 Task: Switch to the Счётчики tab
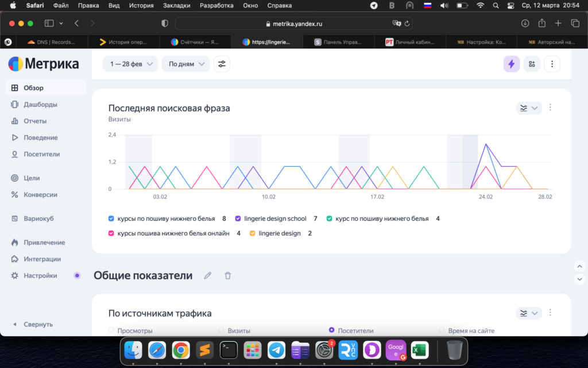195,42
